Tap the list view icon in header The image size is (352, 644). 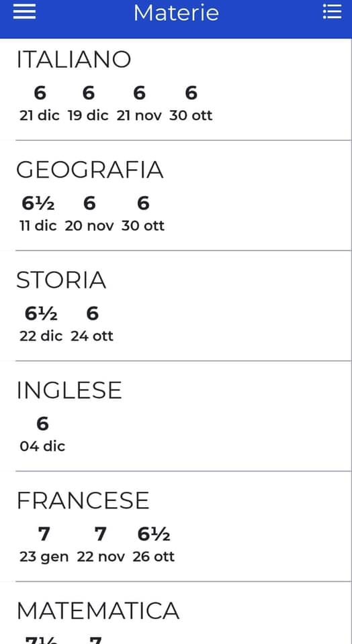tap(332, 11)
